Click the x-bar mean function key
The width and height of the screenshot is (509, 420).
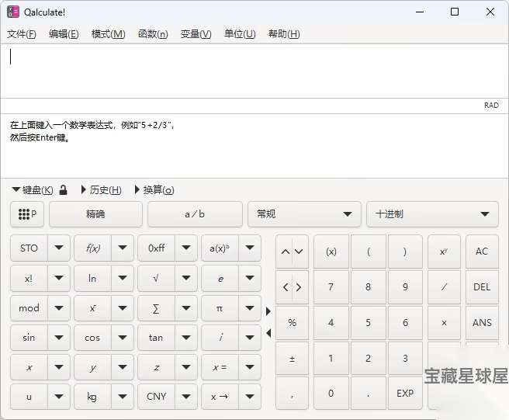[x=92, y=308]
